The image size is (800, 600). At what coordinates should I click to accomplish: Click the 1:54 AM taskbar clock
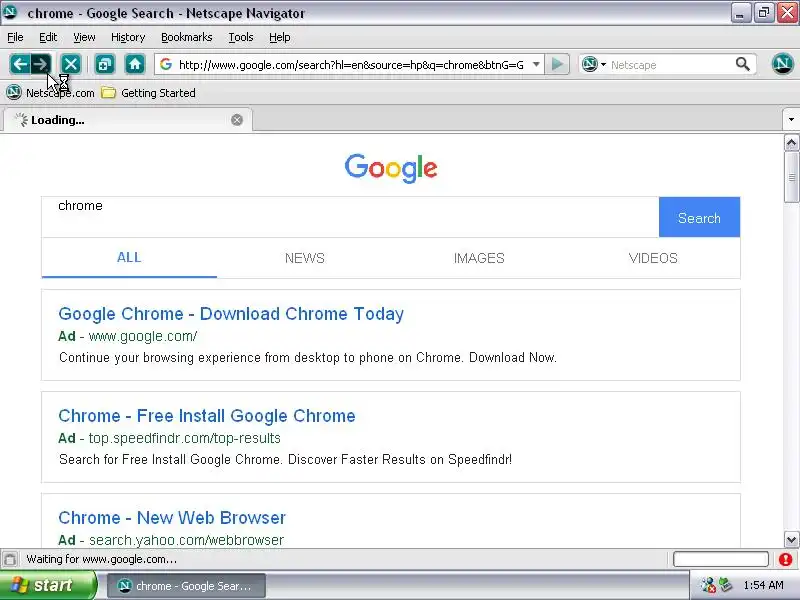coord(763,585)
